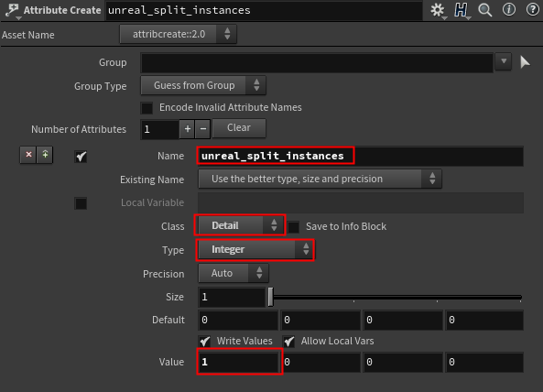Open the question mark help icon
Viewport: 543px width, 392px height.
point(532,10)
